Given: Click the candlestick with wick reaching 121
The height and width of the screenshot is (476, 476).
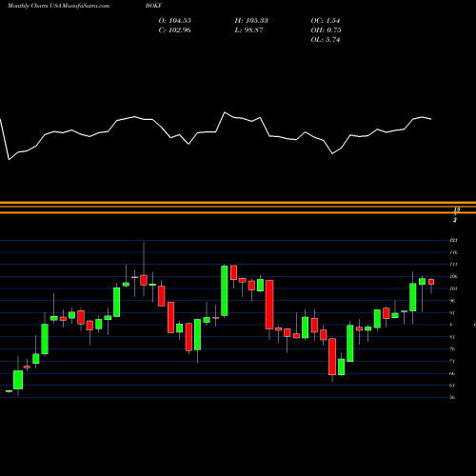Looking at the screenshot, I should click(144, 280).
